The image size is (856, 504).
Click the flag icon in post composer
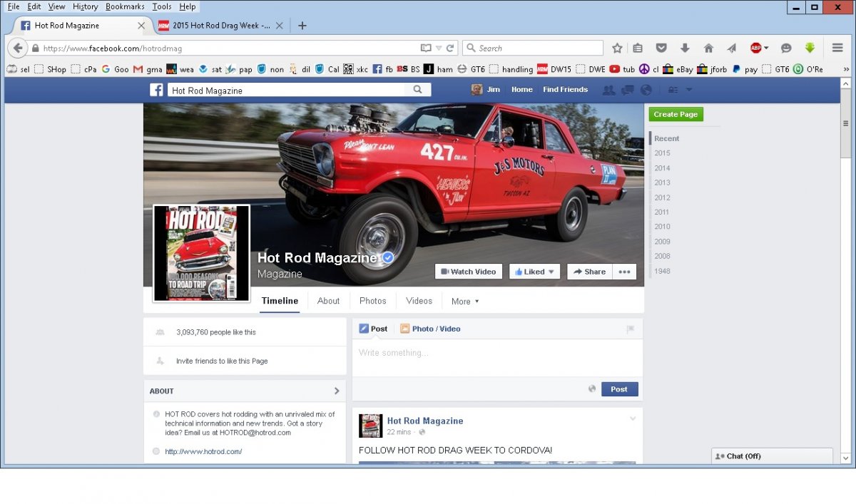click(x=630, y=329)
